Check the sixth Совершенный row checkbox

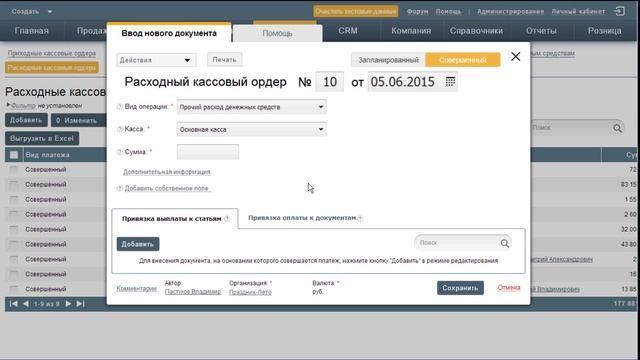point(14,244)
